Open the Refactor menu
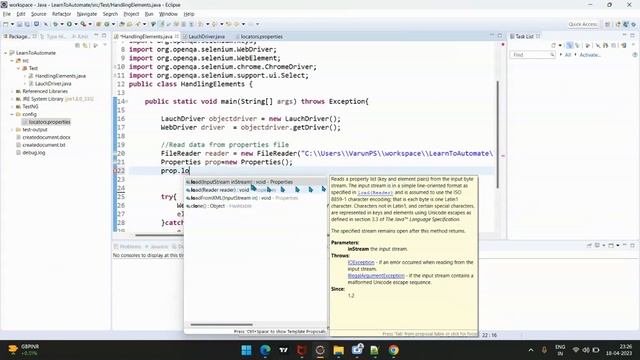The width and height of the screenshot is (640, 360). coord(61,14)
